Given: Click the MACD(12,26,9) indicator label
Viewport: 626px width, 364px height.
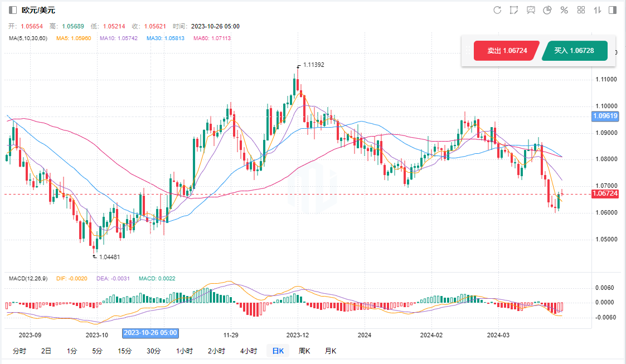Looking at the screenshot, I should (28, 278).
